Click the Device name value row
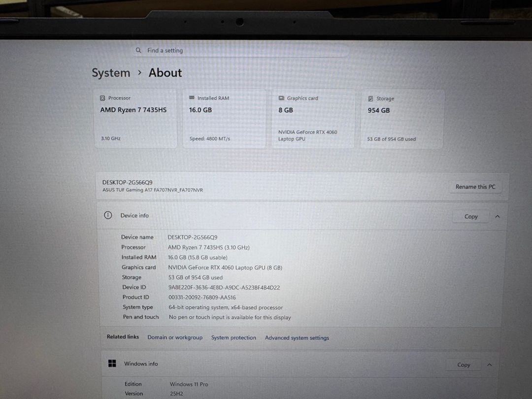 [x=193, y=237]
